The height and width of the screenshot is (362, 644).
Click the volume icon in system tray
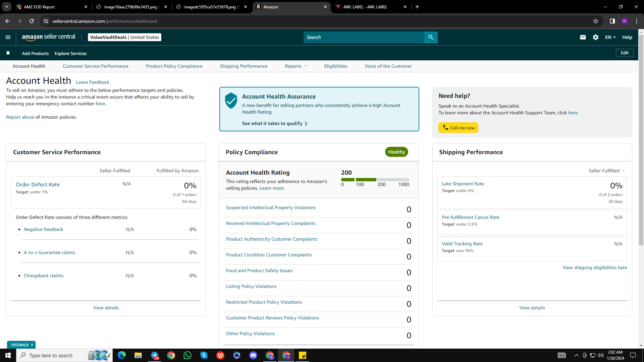pyautogui.click(x=601, y=355)
